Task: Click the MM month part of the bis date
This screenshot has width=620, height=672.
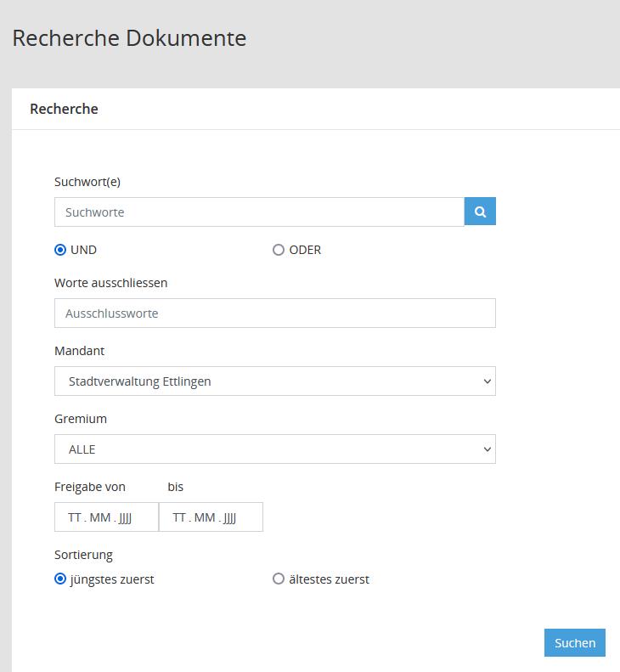Action: (205, 517)
